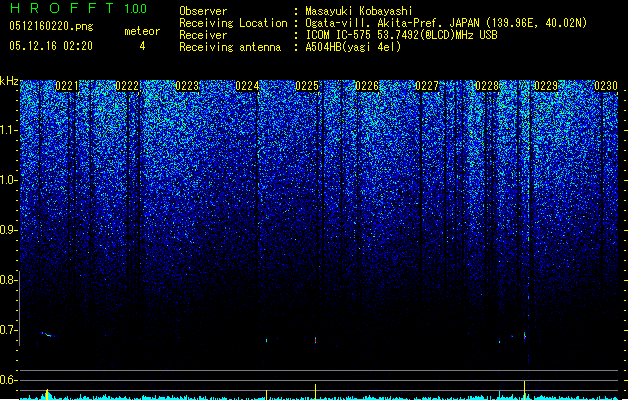Click the bright meteor echo before 0229
Image resolution: width=629 pixels, height=400 pixels.
point(524,336)
